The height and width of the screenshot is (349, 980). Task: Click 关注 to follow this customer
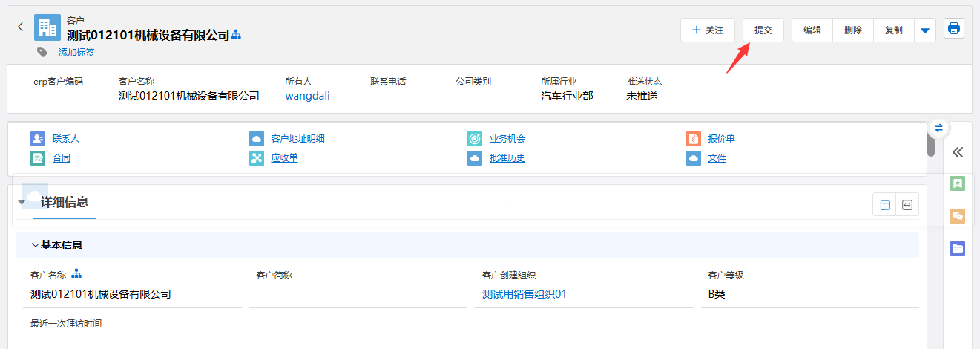(x=707, y=30)
